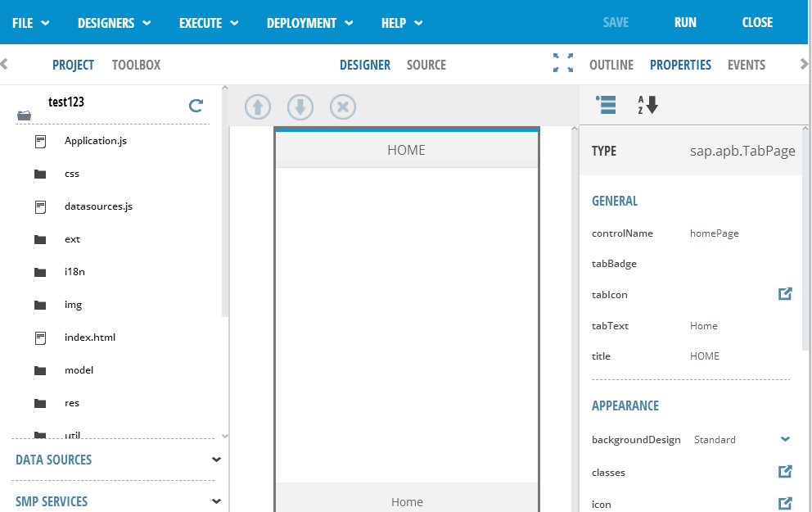This screenshot has height=512, width=812.
Task: Switch to the PROJECT tab
Action: point(73,65)
